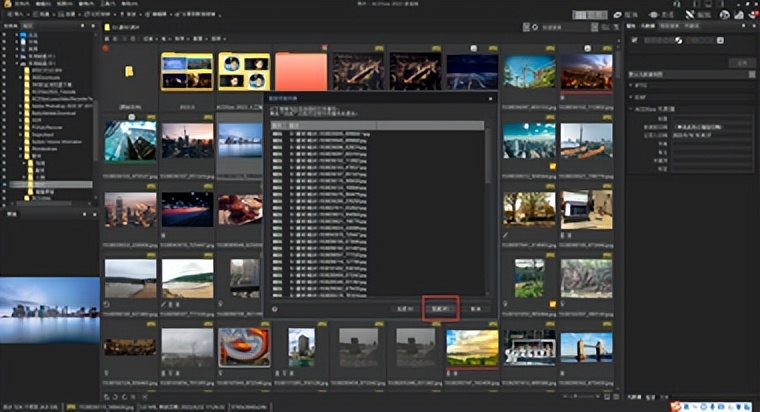Collapse the EXIF section in the properties pane
Viewport: 760px width, 412px height.
[631, 97]
